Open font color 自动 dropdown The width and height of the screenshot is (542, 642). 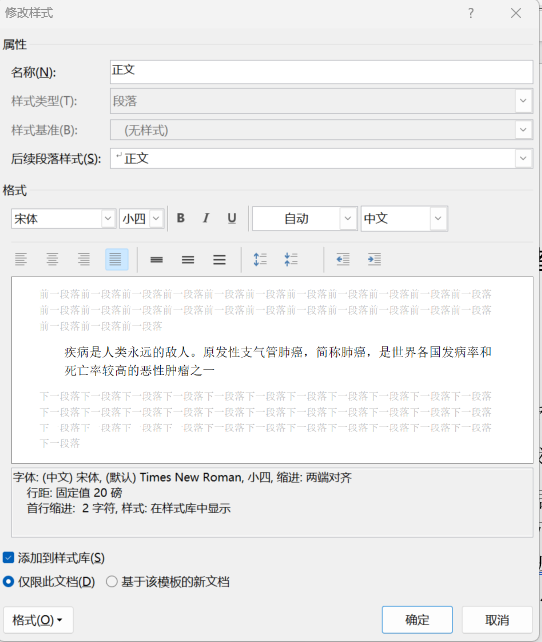pos(348,218)
